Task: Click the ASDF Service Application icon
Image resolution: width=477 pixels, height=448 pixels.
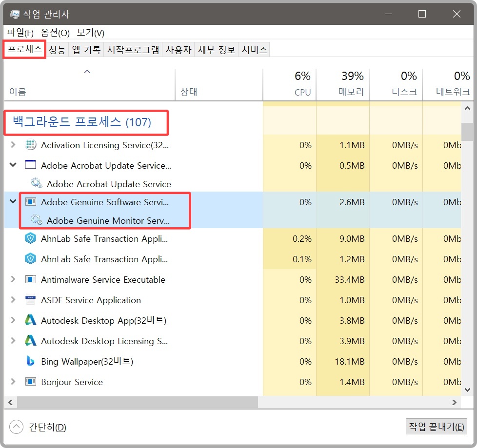Action: [x=30, y=300]
